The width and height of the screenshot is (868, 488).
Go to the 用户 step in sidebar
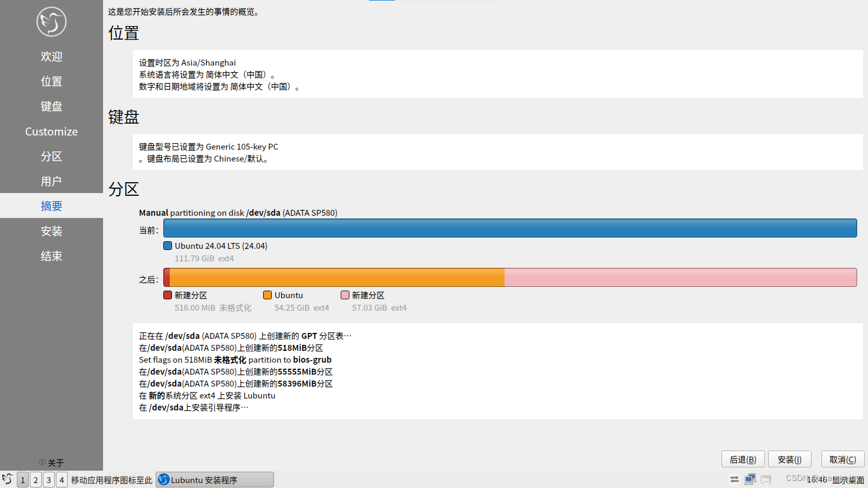click(52, 181)
